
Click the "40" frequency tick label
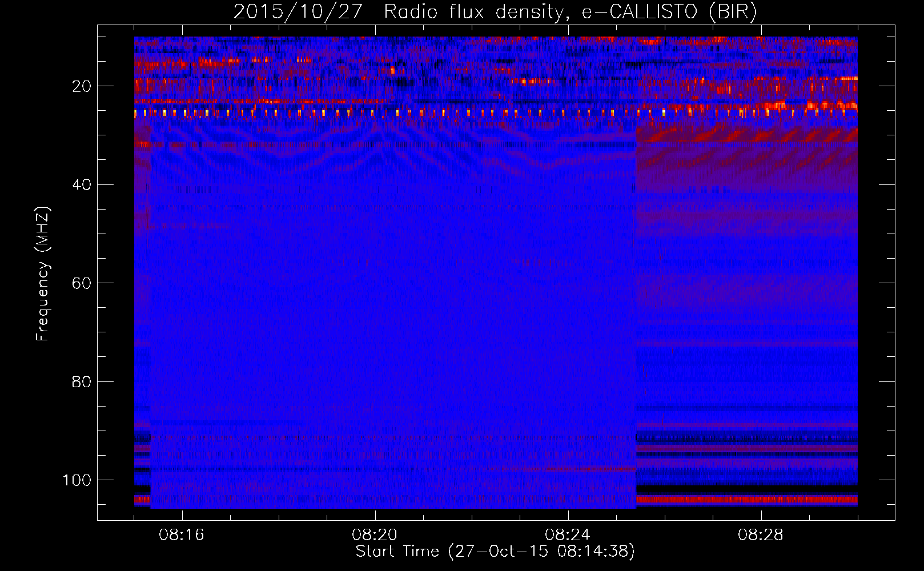pos(82,185)
